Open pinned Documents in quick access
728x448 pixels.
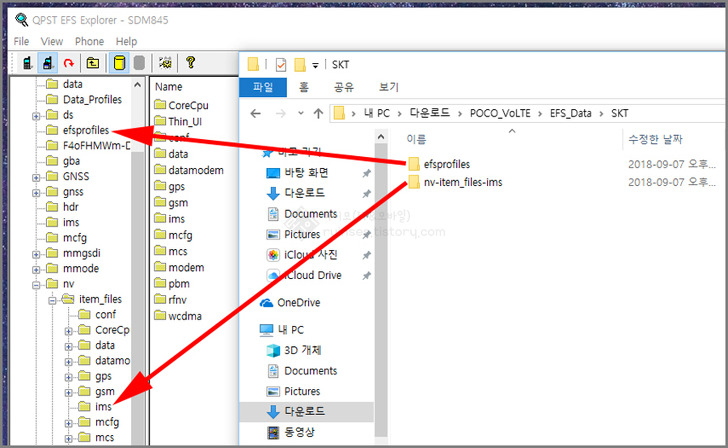[311, 214]
